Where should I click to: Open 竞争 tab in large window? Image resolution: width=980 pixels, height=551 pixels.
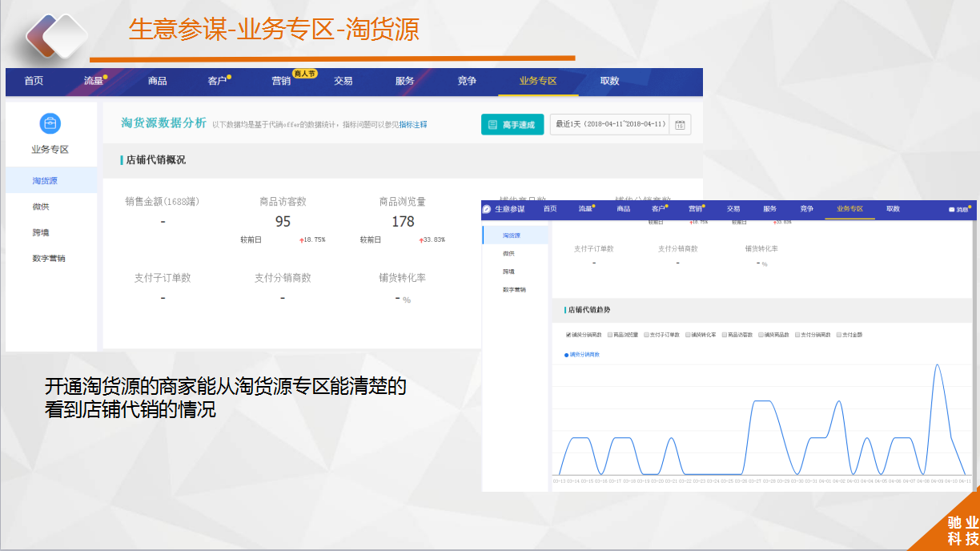pos(467,81)
